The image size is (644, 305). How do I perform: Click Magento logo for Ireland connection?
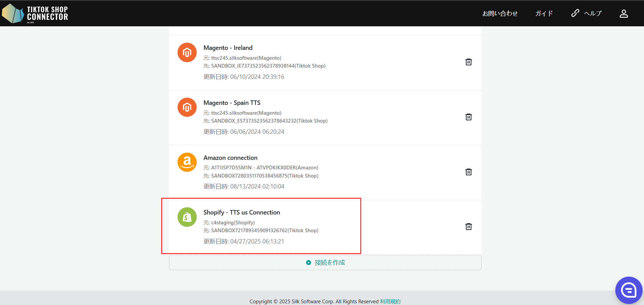pos(187,52)
